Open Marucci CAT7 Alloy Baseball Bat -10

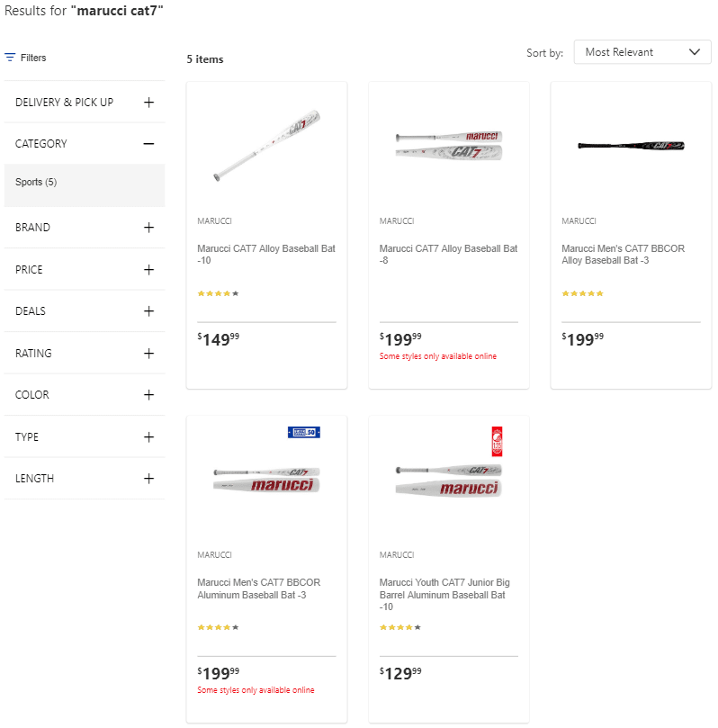[x=265, y=254]
